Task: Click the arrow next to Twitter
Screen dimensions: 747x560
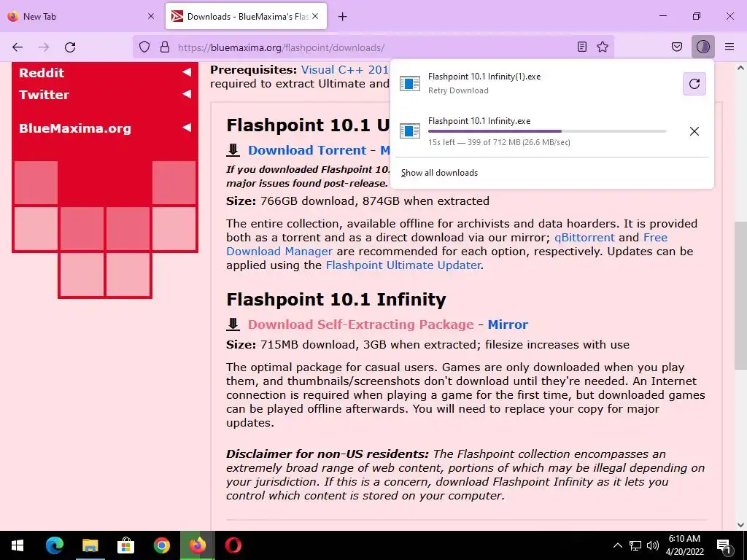Action: [187, 94]
